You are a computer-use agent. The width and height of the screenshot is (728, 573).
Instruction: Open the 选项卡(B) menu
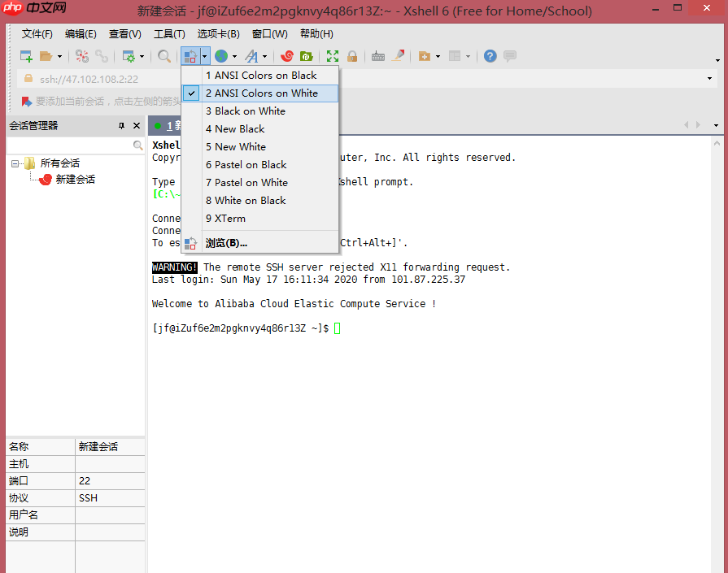coord(218,34)
